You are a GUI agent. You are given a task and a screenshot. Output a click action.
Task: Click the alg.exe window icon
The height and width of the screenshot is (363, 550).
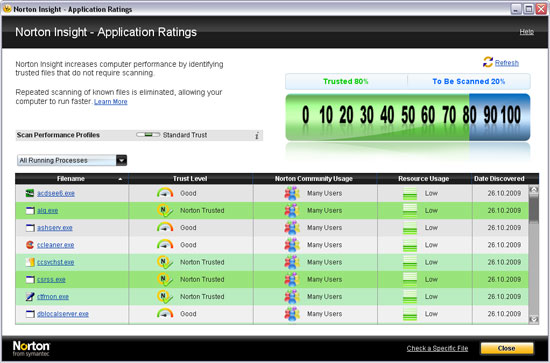coord(30,210)
